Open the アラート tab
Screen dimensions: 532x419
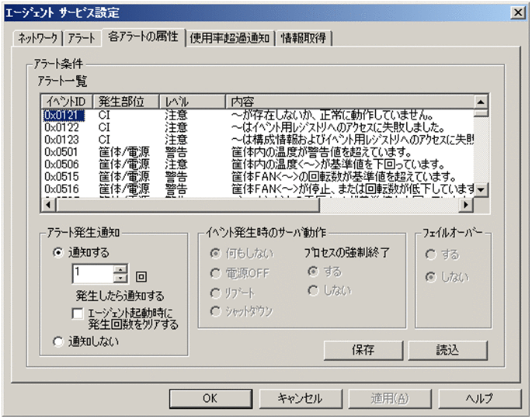(x=82, y=38)
